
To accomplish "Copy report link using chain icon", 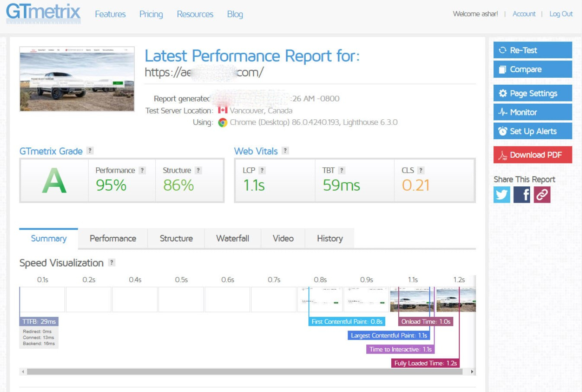I will (542, 194).
